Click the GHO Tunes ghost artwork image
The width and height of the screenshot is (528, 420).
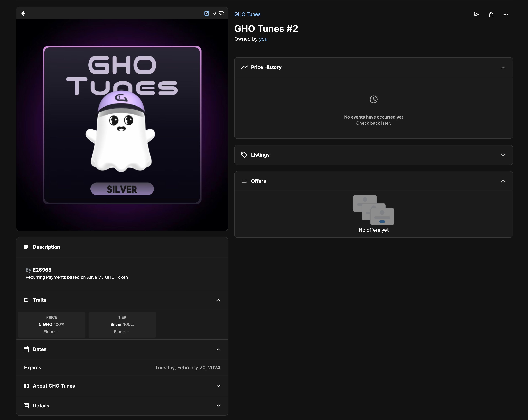122,125
